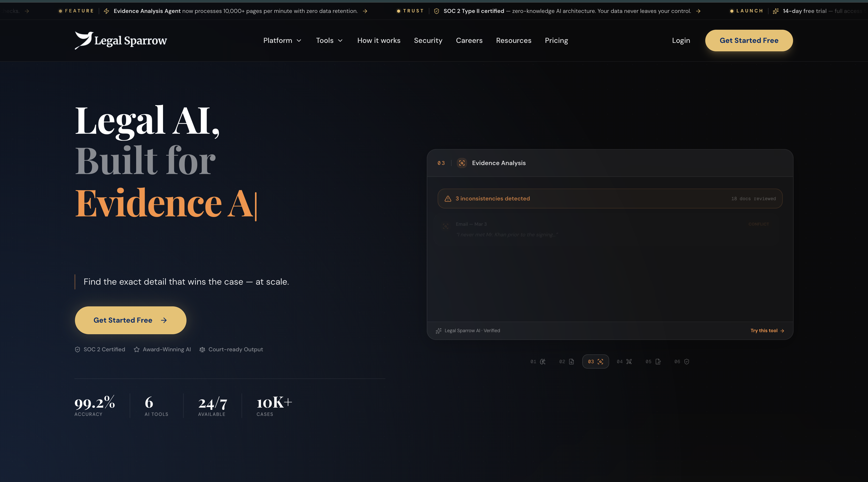
Task: Click the 'Court-ready Output' badge text
Action: (236, 350)
